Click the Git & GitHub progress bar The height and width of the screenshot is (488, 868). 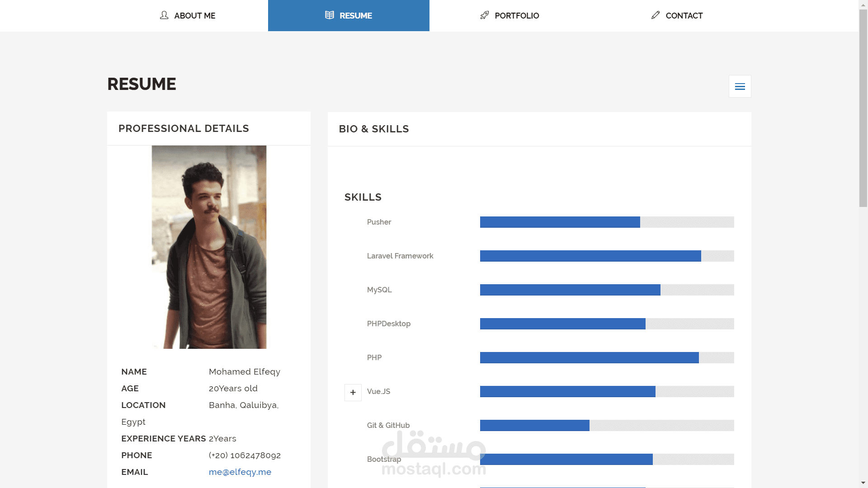pos(607,426)
